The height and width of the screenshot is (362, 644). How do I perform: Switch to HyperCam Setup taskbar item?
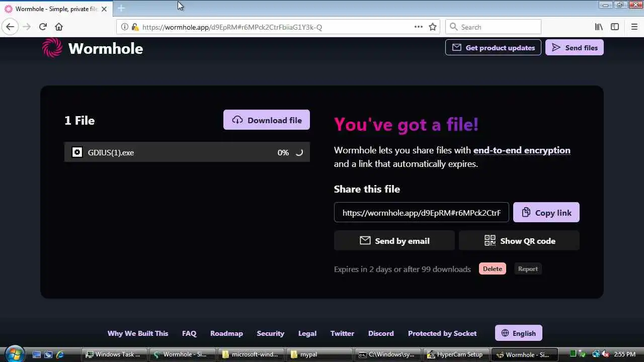click(x=456, y=354)
